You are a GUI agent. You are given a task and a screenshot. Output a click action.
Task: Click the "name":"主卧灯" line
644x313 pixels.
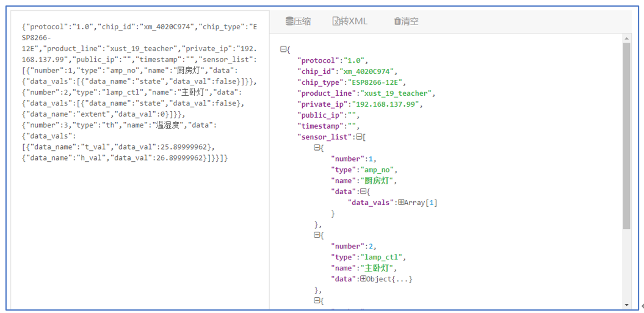tap(364, 268)
